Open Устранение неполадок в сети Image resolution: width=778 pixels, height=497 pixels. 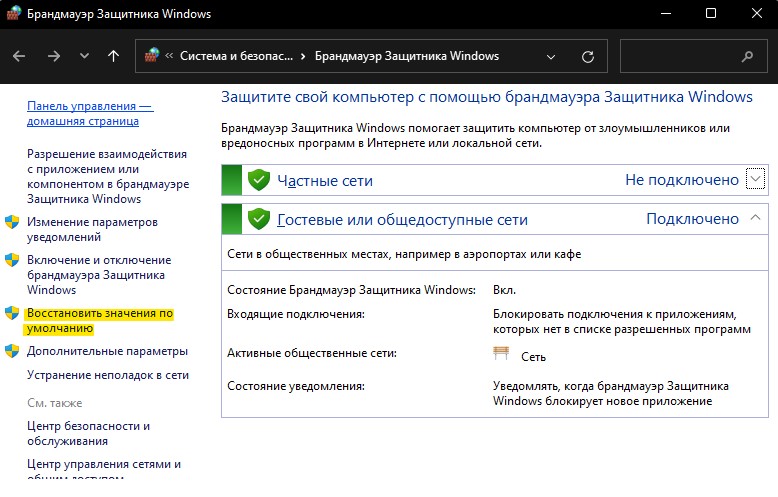click(x=108, y=375)
